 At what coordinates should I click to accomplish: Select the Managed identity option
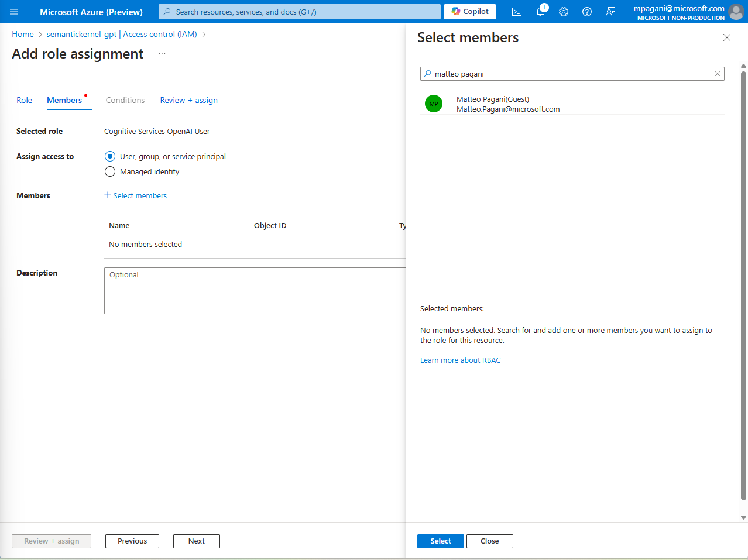110,171
